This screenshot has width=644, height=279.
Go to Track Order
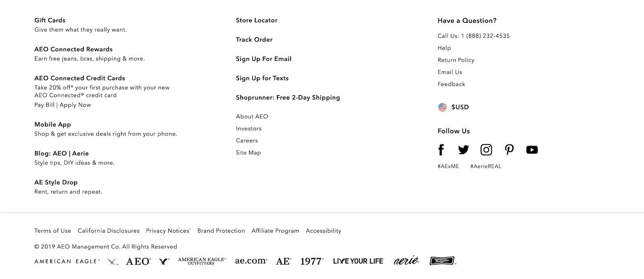point(254,40)
